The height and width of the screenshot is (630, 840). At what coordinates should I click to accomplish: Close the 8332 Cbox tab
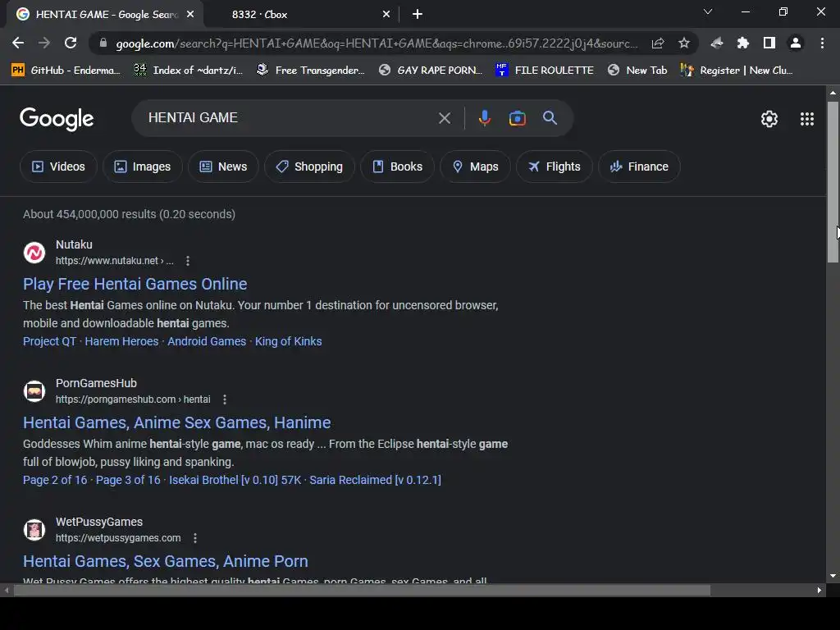(x=386, y=15)
